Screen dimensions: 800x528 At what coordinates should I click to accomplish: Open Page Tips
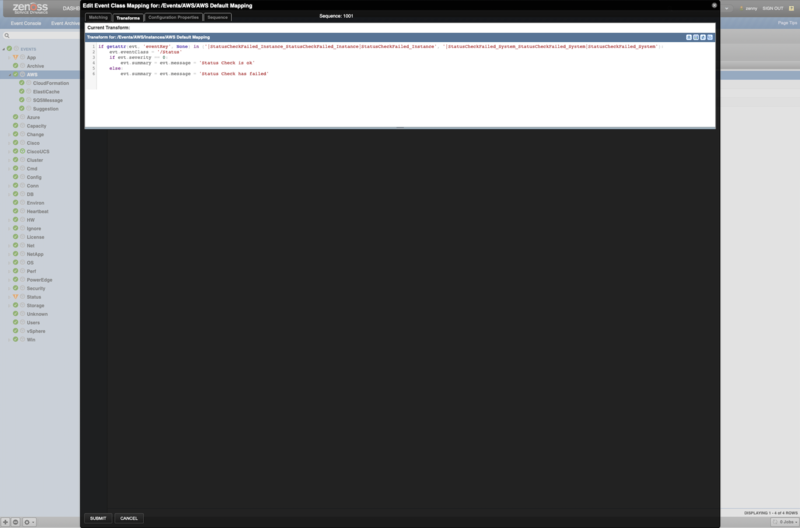(787, 23)
